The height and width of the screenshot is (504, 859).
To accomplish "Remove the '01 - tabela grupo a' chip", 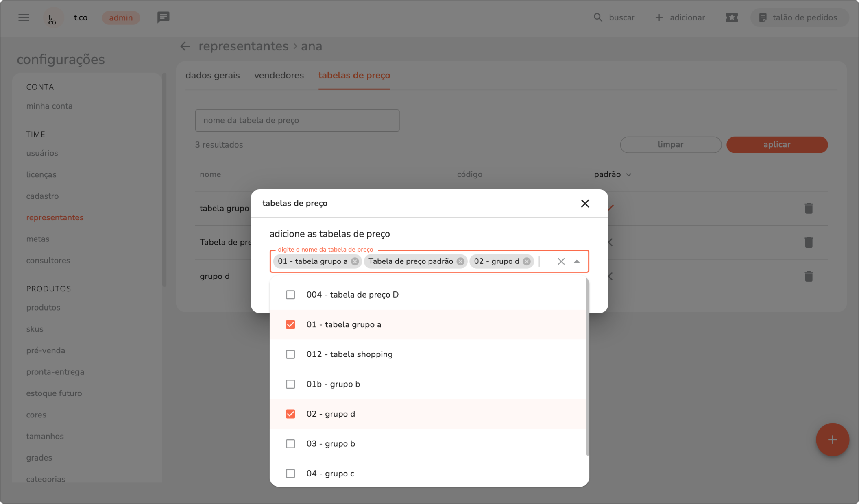I will [x=355, y=261].
